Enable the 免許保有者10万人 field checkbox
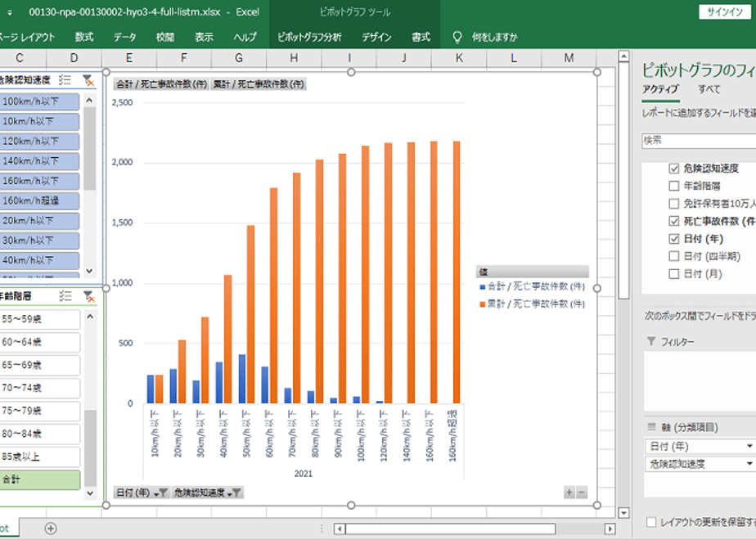This screenshot has height=540, width=756. (674, 204)
